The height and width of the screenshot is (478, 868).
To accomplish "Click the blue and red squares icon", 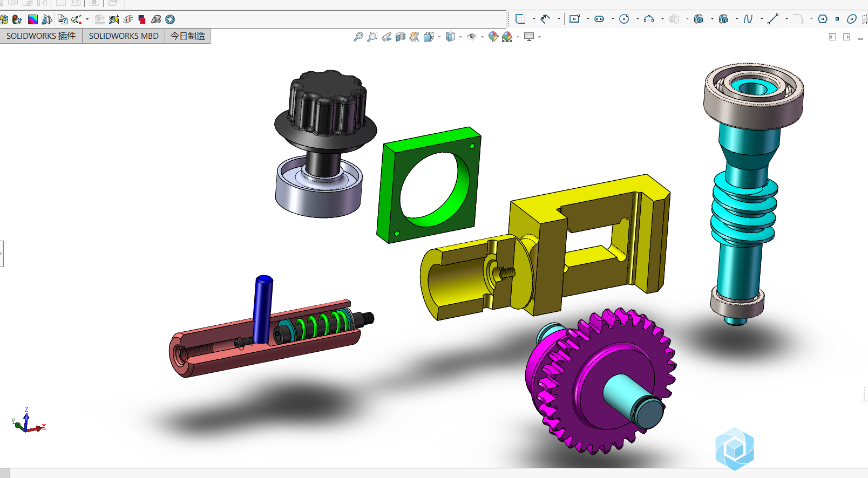I will 142,19.
